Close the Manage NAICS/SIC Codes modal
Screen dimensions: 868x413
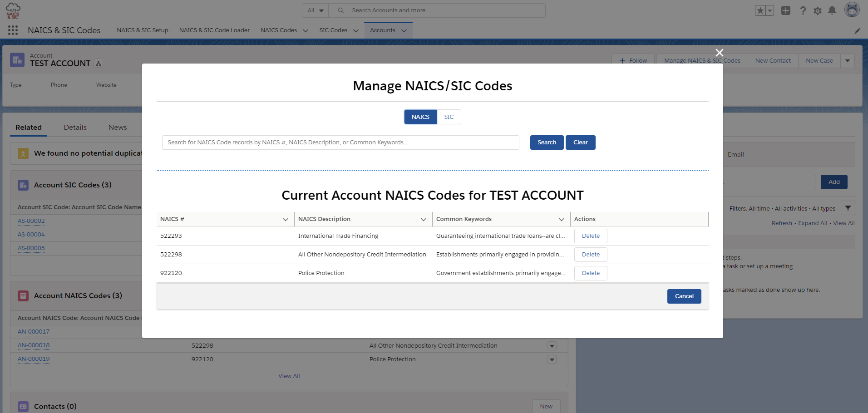coord(719,53)
